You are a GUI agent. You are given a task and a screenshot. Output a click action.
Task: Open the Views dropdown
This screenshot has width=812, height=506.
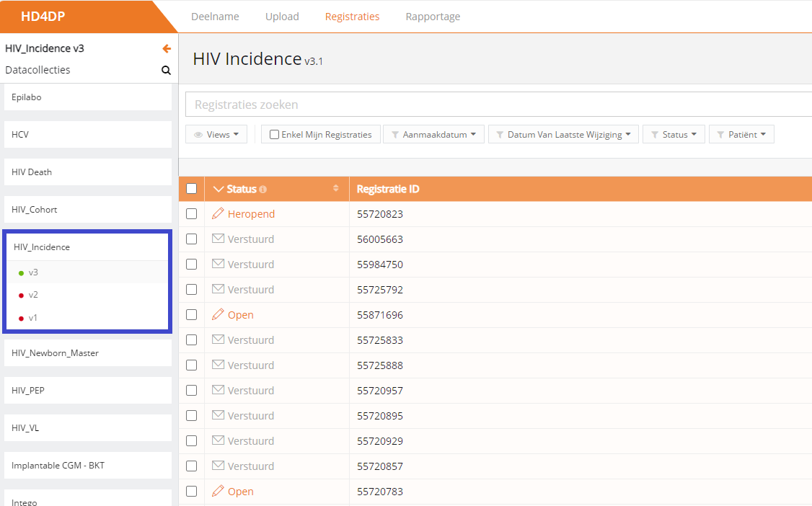coord(216,135)
